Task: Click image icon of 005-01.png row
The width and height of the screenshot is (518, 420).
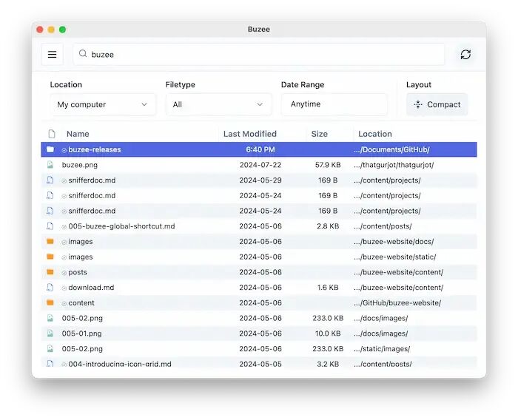Action: click(x=50, y=333)
